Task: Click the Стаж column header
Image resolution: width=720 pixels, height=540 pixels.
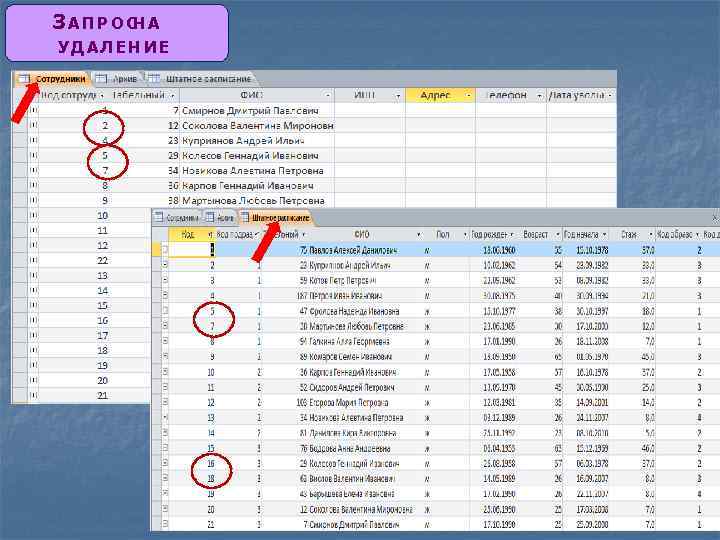Action: pos(632,235)
